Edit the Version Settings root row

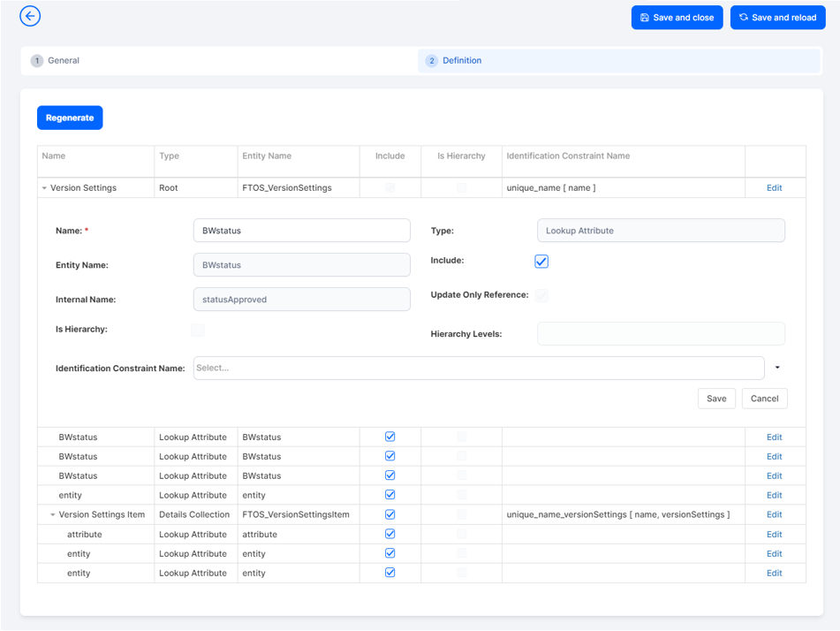coord(774,187)
